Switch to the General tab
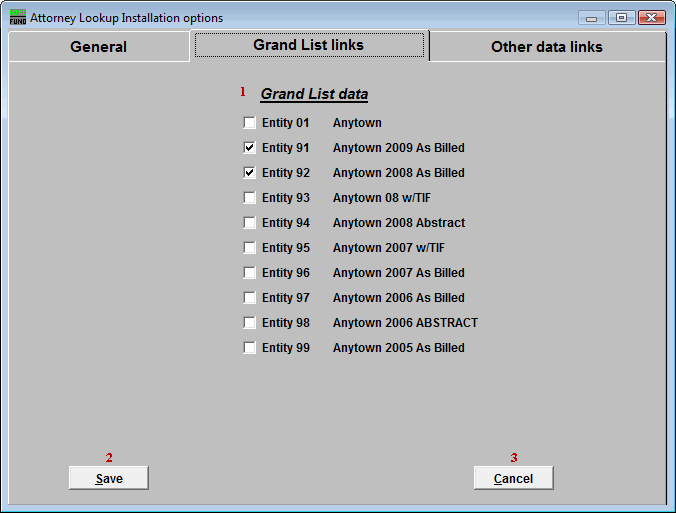The width and height of the screenshot is (676, 513). [98, 47]
